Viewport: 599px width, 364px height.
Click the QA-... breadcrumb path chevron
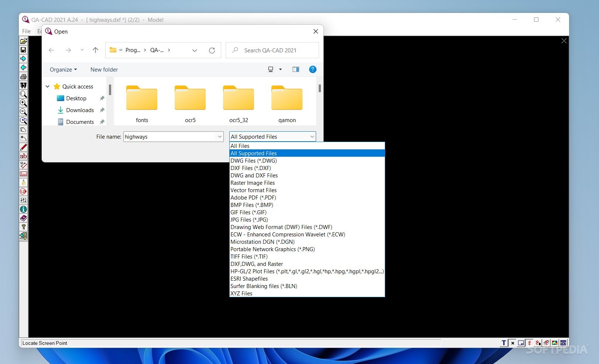click(169, 50)
